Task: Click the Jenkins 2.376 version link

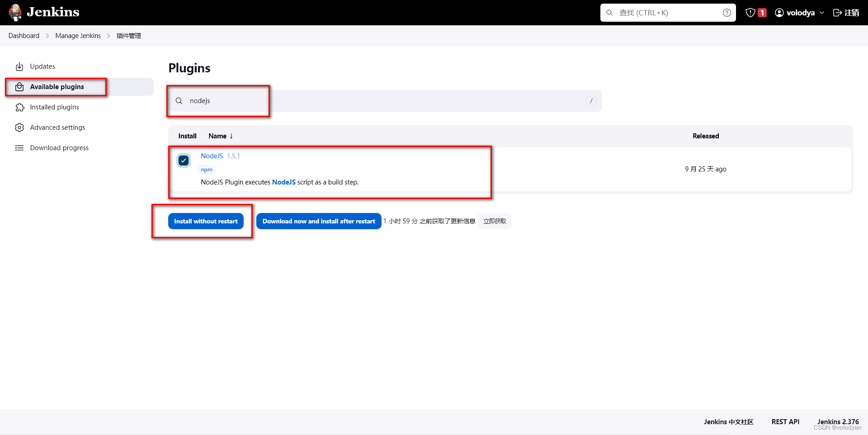Action: tap(838, 422)
